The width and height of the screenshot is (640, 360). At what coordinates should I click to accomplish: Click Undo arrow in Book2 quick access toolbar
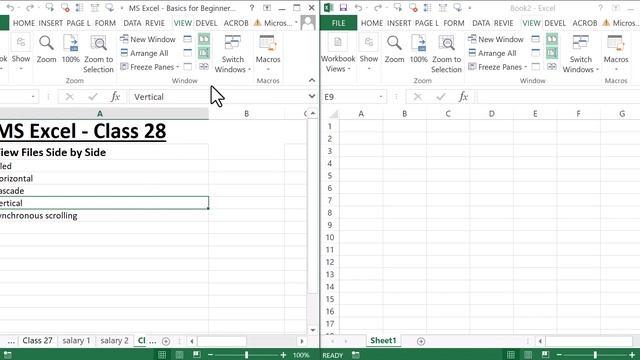[x=358, y=8]
